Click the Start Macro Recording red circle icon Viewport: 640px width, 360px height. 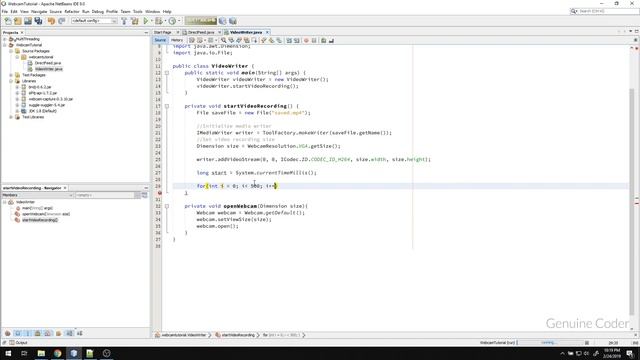coord(306,40)
